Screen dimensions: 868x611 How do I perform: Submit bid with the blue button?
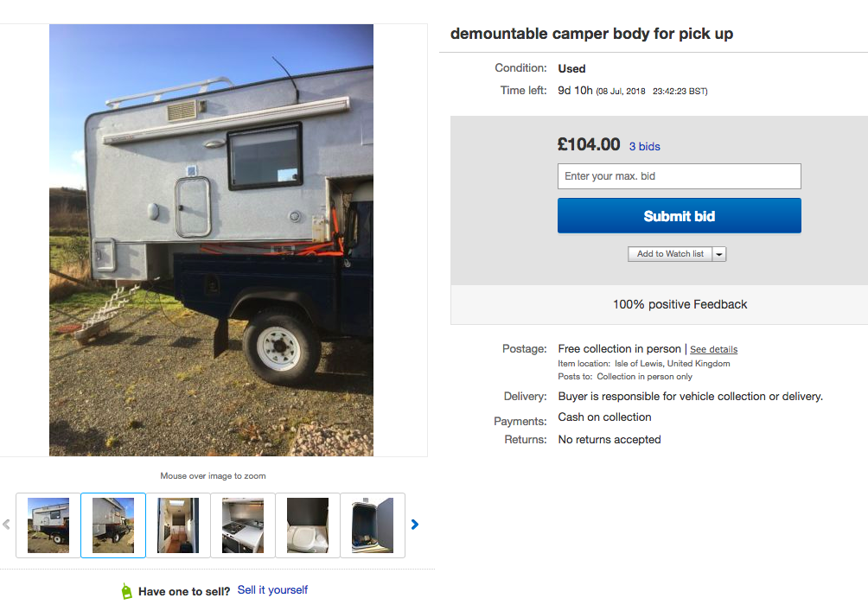pyautogui.click(x=679, y=216)
